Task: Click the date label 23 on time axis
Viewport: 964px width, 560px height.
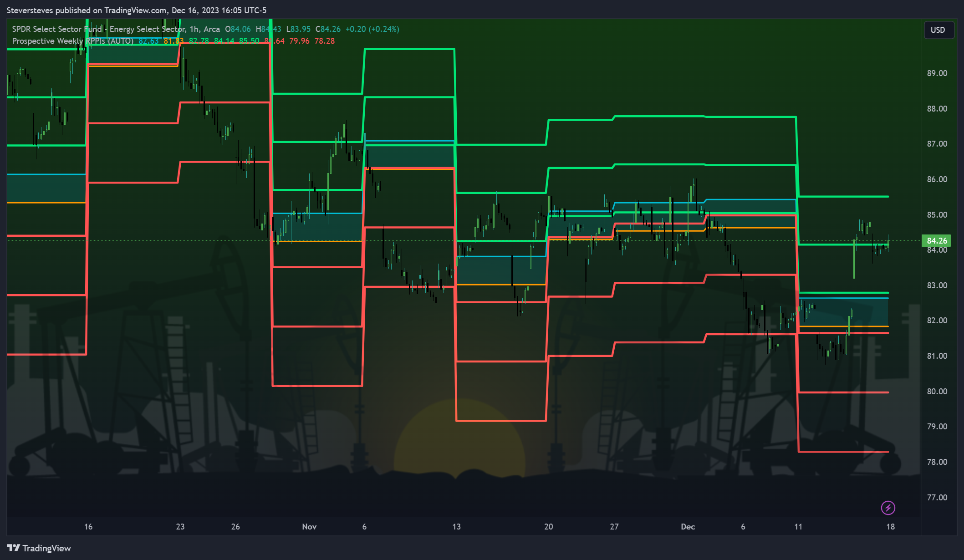Action: pos(180,527)
